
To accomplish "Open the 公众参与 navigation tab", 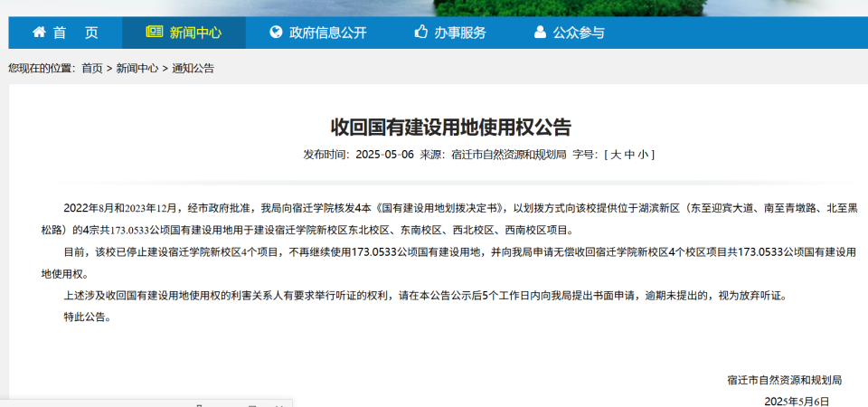I will click(569, 33).
